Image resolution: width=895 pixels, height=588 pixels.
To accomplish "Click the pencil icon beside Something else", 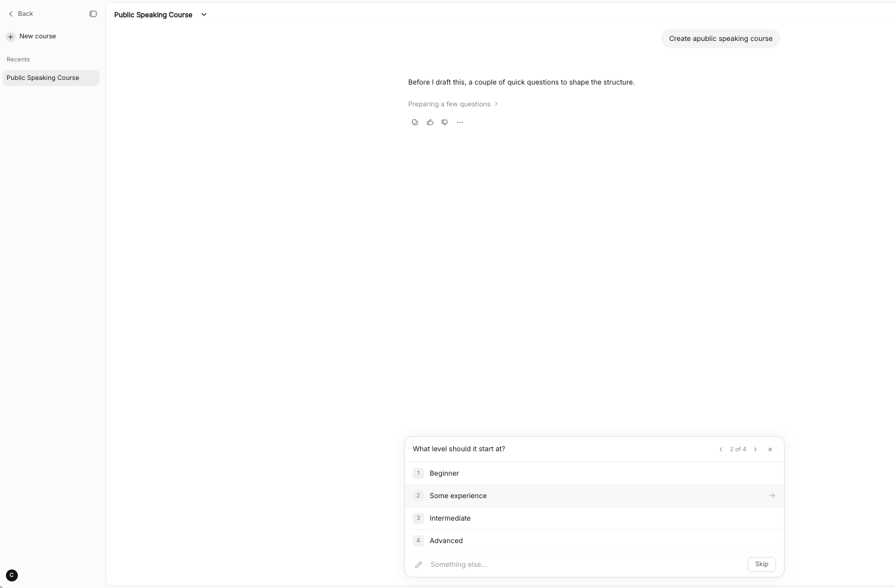I will tap(418, 564).
